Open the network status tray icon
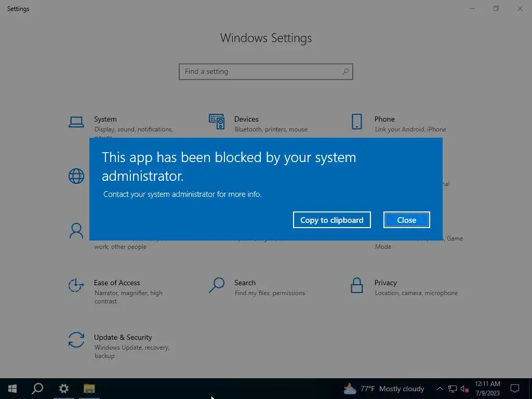This screenshot has width=532, height=399. [x=453, y=389]
